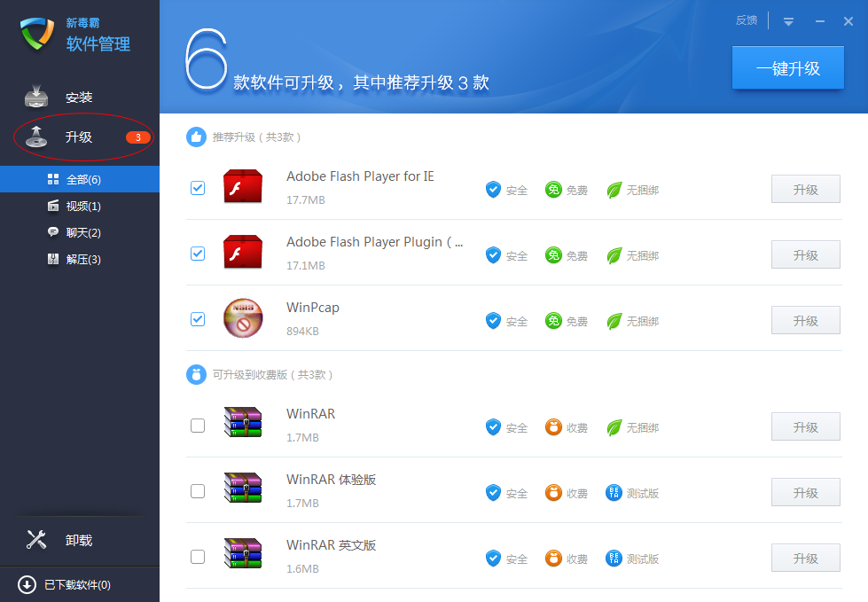Click the WinRAR 体验版 name text
868x602 pixels.
[331, 479]
